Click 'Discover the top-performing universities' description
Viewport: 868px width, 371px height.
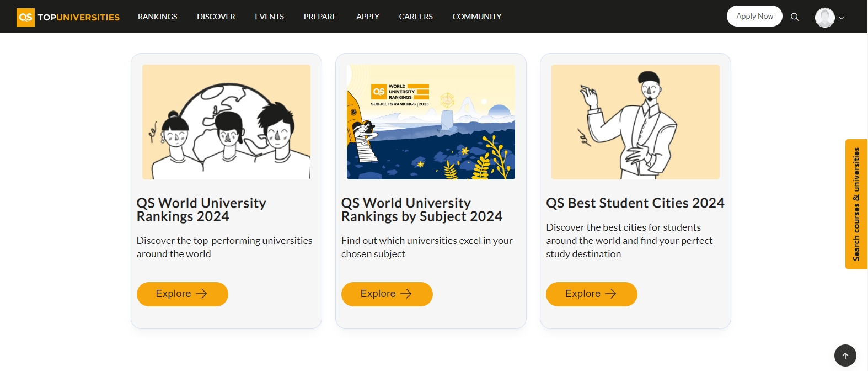(x=224, y=247)
